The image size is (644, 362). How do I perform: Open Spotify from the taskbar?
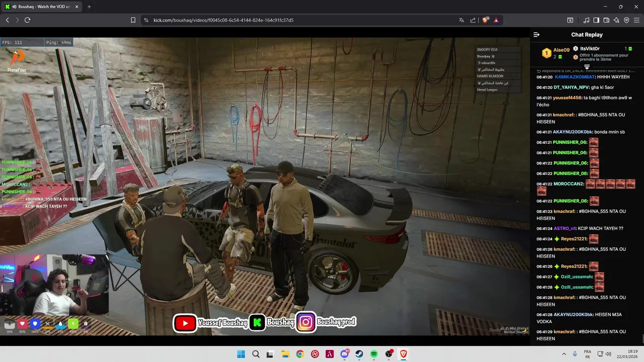tap(374, 354)
